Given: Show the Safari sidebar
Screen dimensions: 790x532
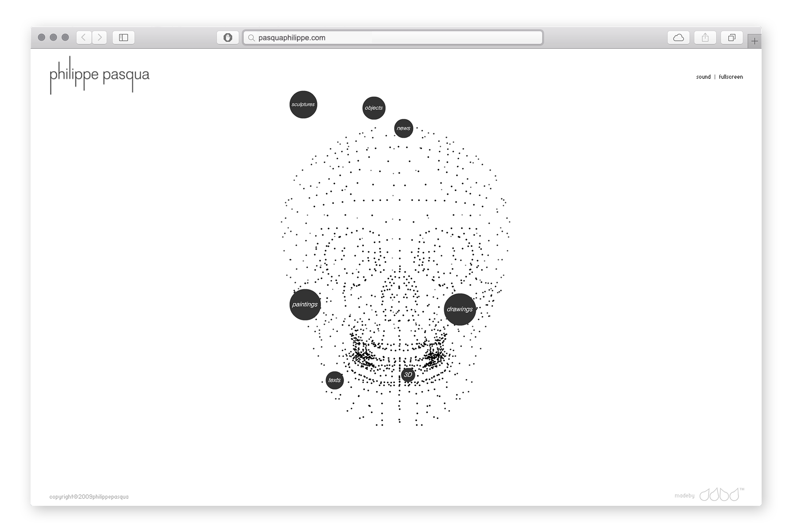Looking at the screenshot, I should click(x=124, y=38).
